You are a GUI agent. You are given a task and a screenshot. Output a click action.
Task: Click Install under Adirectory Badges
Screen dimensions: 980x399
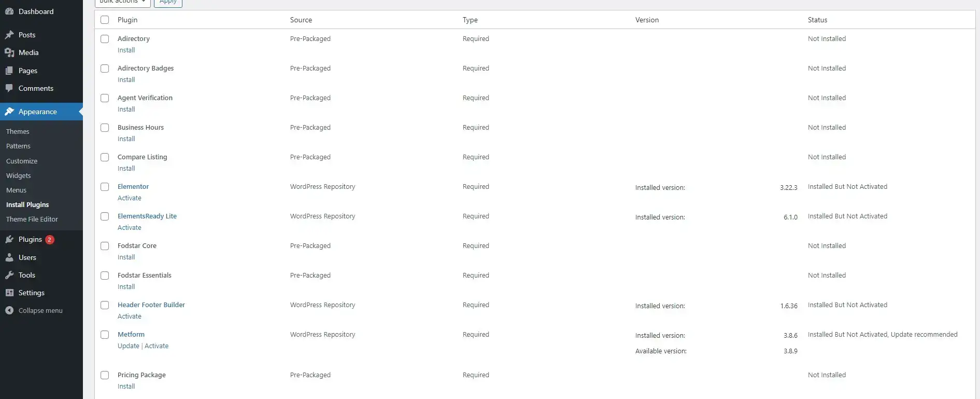pos(126,79)
